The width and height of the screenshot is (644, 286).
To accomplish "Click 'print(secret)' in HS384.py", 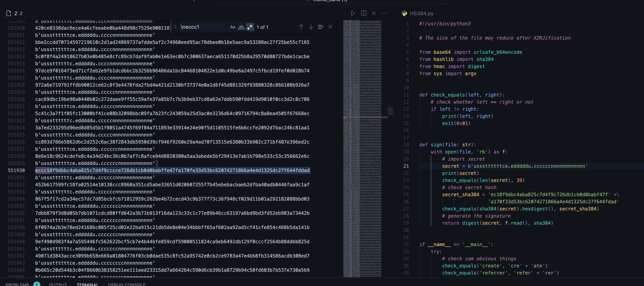I will click(460, 173).
